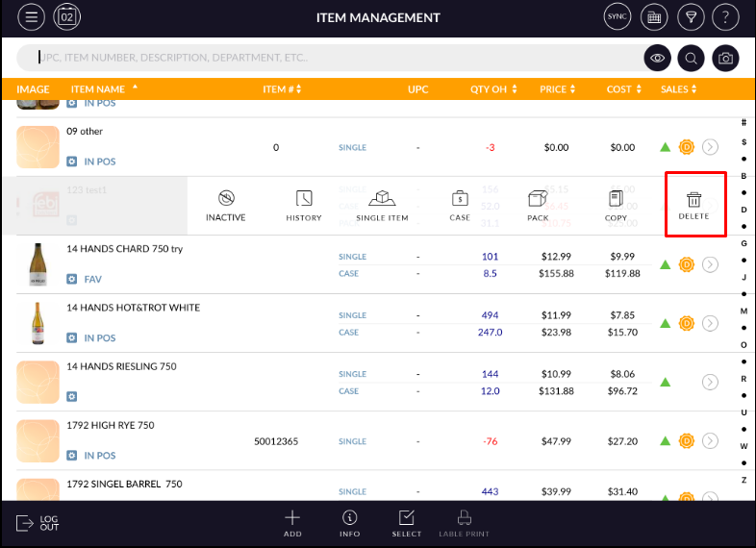Expand 14 HANDS CHARD row arrow
The height and width of the screenshot is (548, 756).
coord(710,264)
